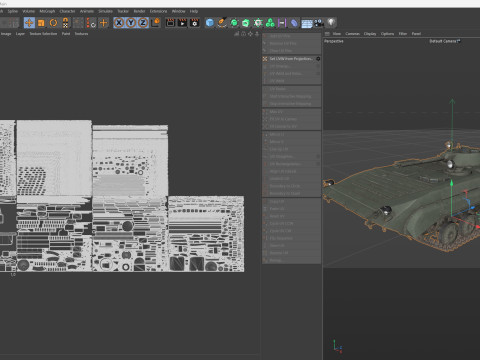Open Set UVW from Projection options gear
Image resolution: width=480 pixels, height=360 pixels.
click(x=318, y=59)
